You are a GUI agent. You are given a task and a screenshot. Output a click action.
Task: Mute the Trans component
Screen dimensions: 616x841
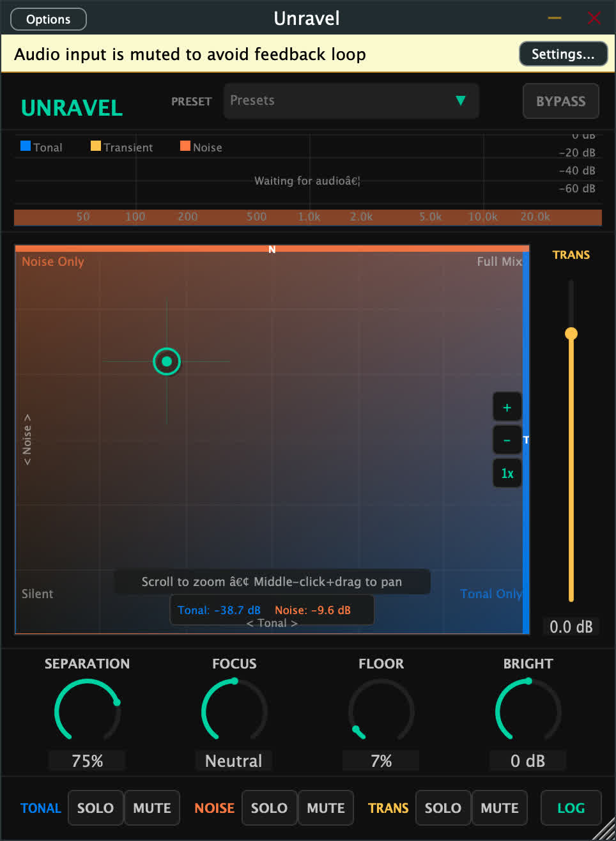(x=500, y=808)
